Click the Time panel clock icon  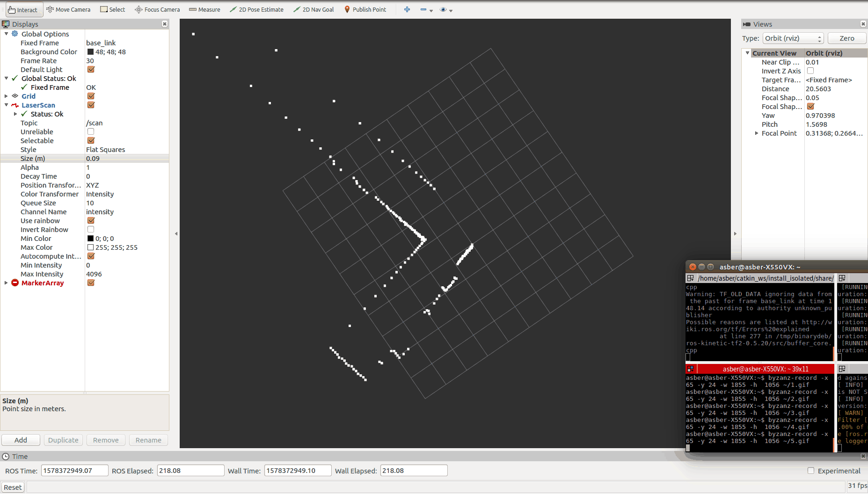6,456
